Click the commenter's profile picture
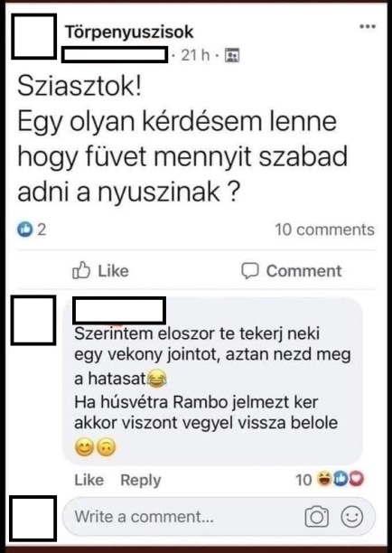This screenshot has width=392, height=553. point(33,320)
